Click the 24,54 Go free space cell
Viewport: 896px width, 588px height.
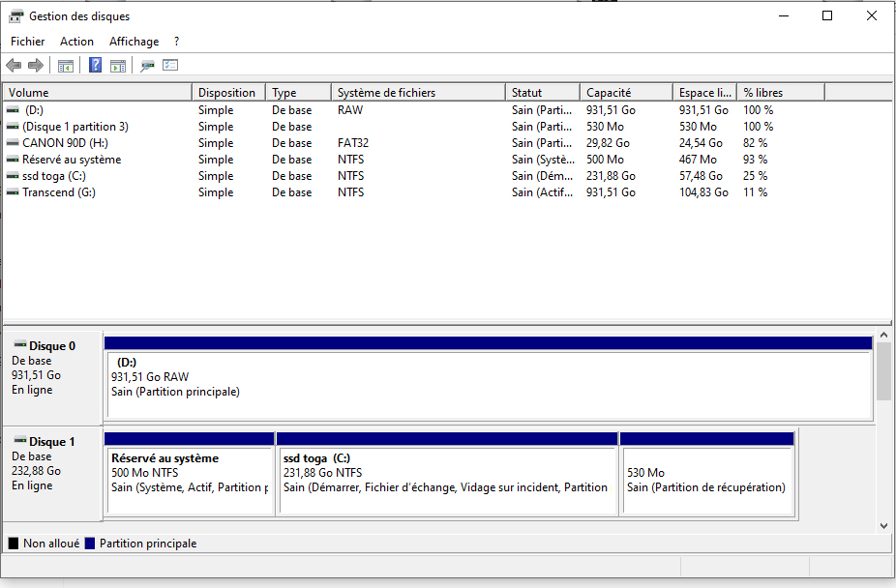702,143
